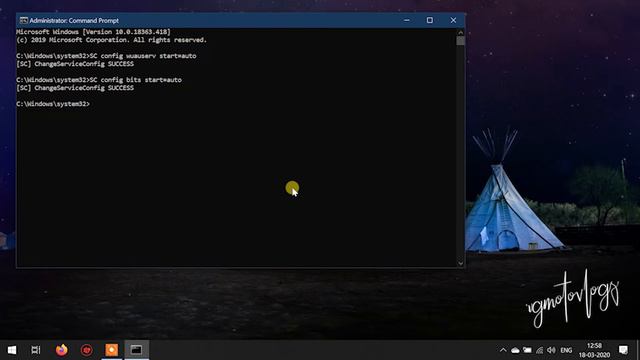This screenshot has height=360, width=640.
Task: Open the OneDrive cloud tray icon
Action: point(515,350)
